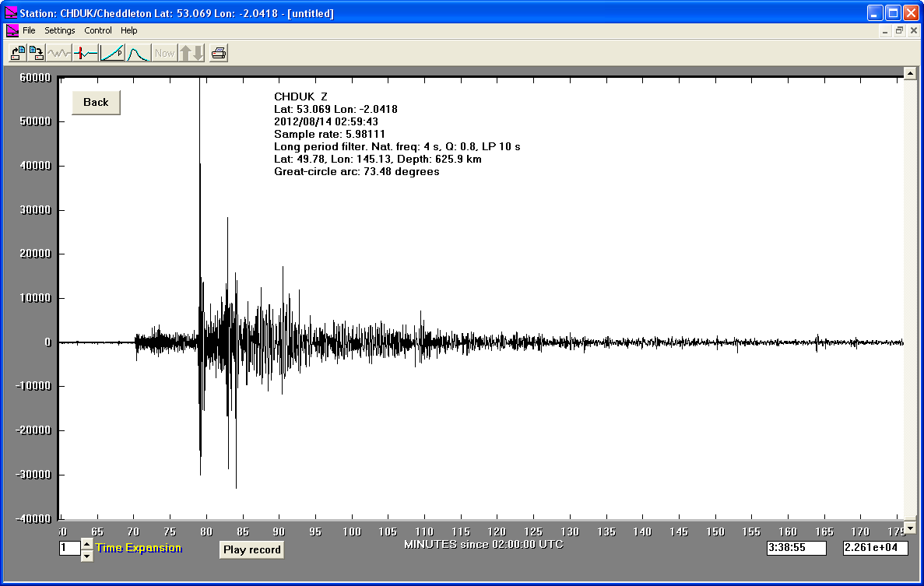Image resolution: width=924 pixels, height=586 pixels.
Task: Click the vertical scrollbar up arrow
Action: click(910, 74)
